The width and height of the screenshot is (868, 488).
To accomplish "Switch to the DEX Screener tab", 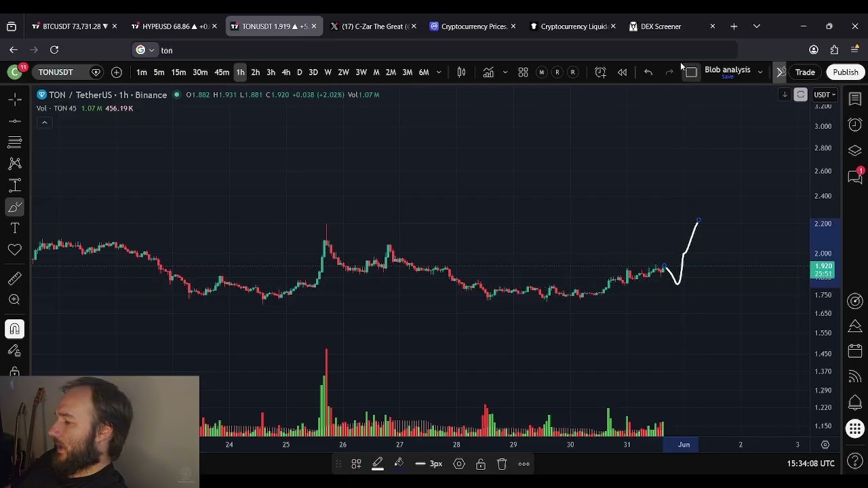I will (x=673, y=26).
